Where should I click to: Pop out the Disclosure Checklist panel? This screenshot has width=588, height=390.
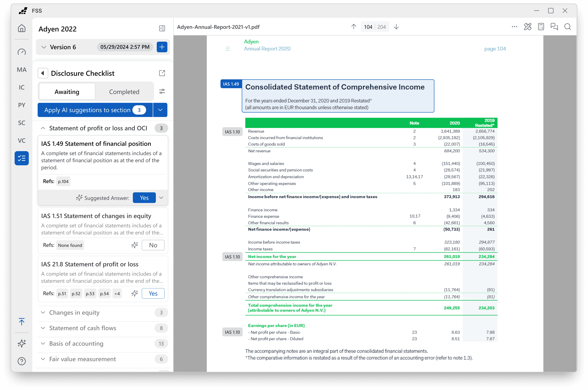point(162,73)
